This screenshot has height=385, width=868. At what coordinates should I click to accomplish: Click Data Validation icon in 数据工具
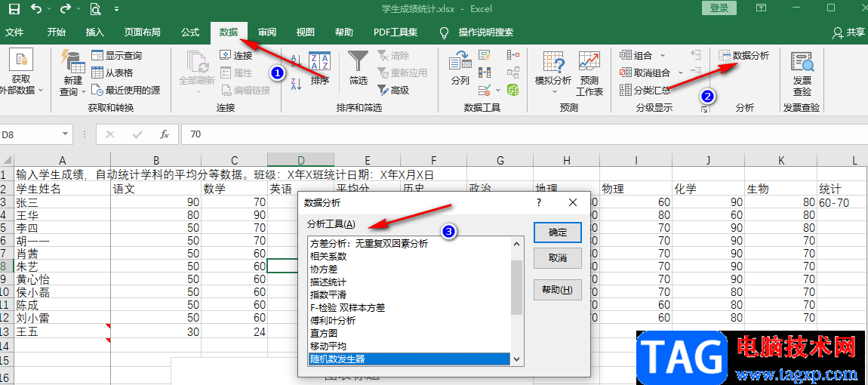485,89
